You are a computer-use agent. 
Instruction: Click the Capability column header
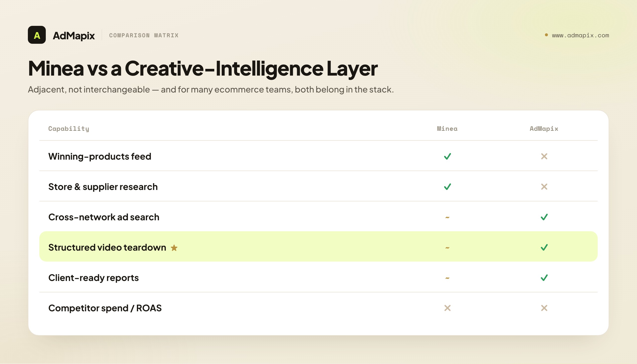point(69,129)
